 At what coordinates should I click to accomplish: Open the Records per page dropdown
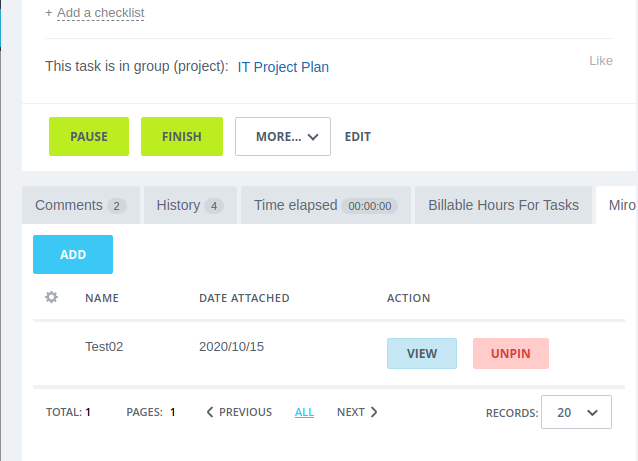[576, 412]
